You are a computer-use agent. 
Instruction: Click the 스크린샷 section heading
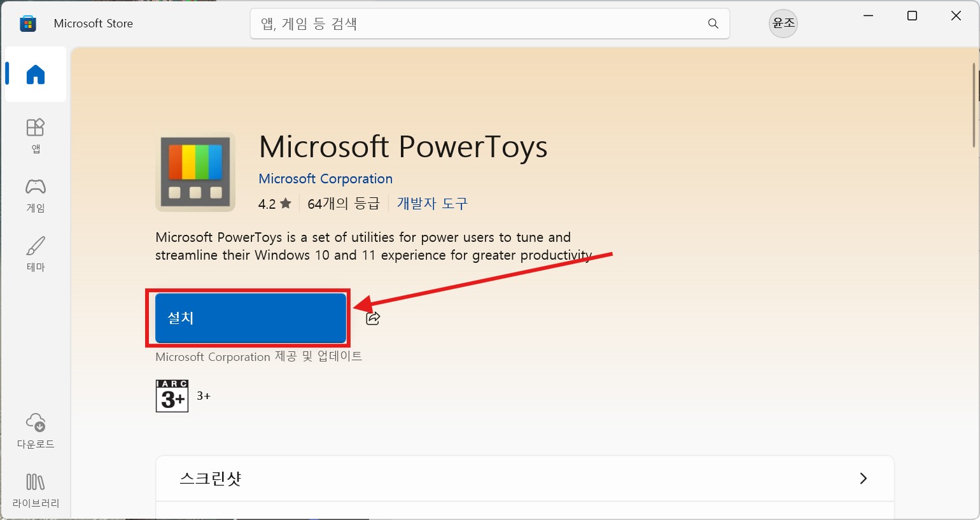(x=211, y=478)
